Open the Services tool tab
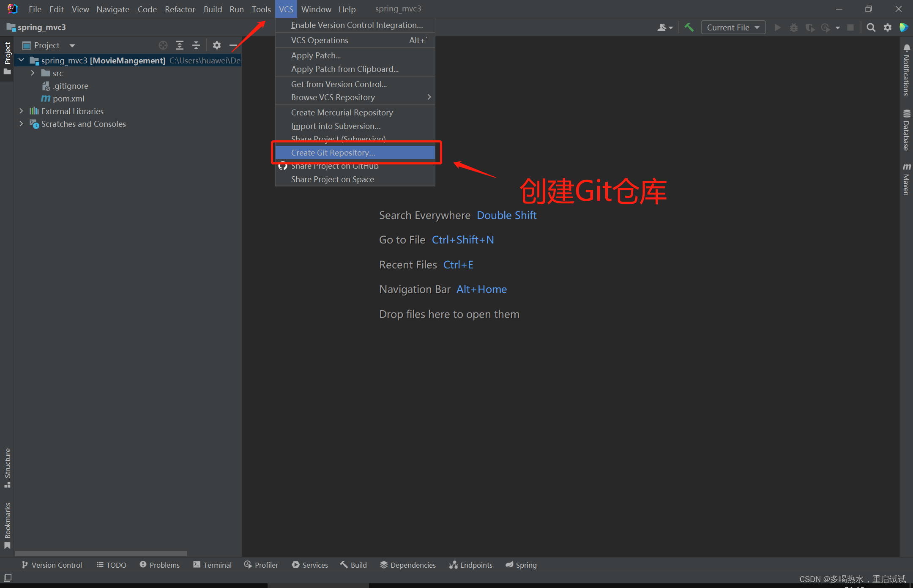This screenshot has height=588, width=913. [x=310, y=565]
